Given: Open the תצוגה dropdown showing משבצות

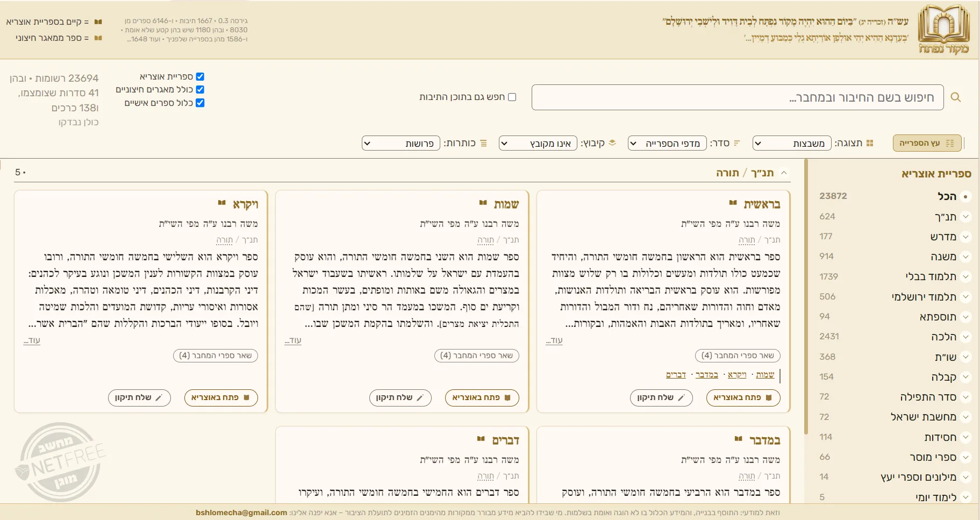Looking at the screenshot, I should point(791,143).
